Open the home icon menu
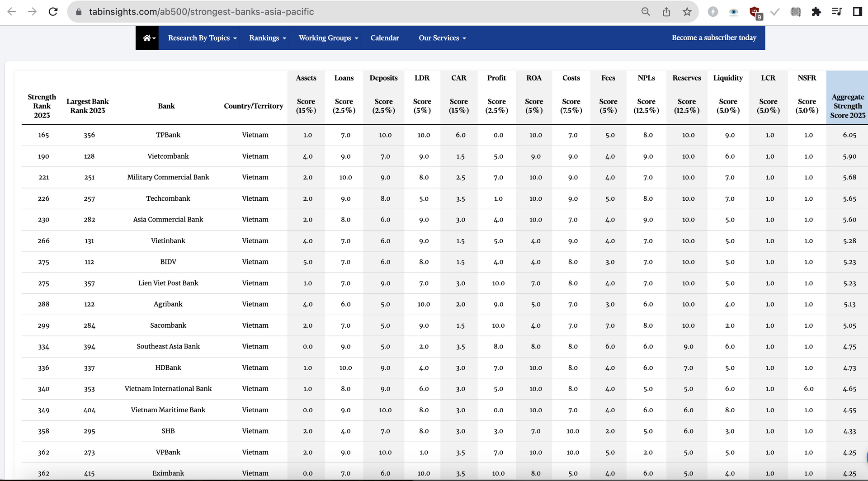The image size is (868, 481). pyautogui.click(x=149, y=38)
